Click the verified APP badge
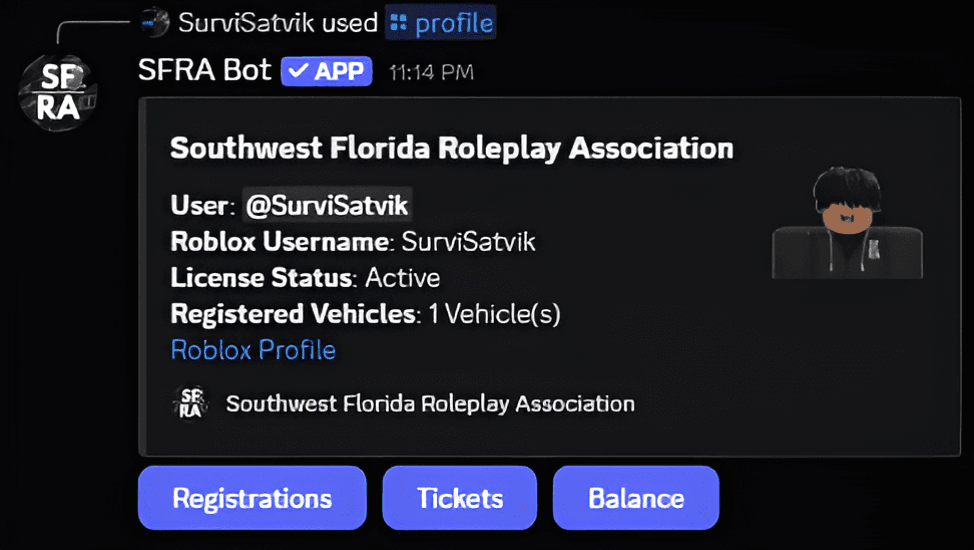This screenshot has height=550, width=974. pos(327,71)
